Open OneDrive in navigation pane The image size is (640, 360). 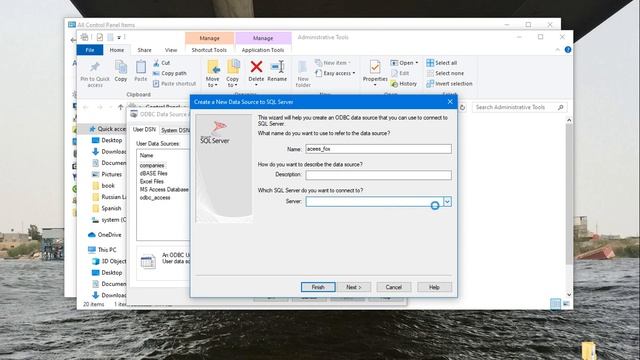pos(104,235)
